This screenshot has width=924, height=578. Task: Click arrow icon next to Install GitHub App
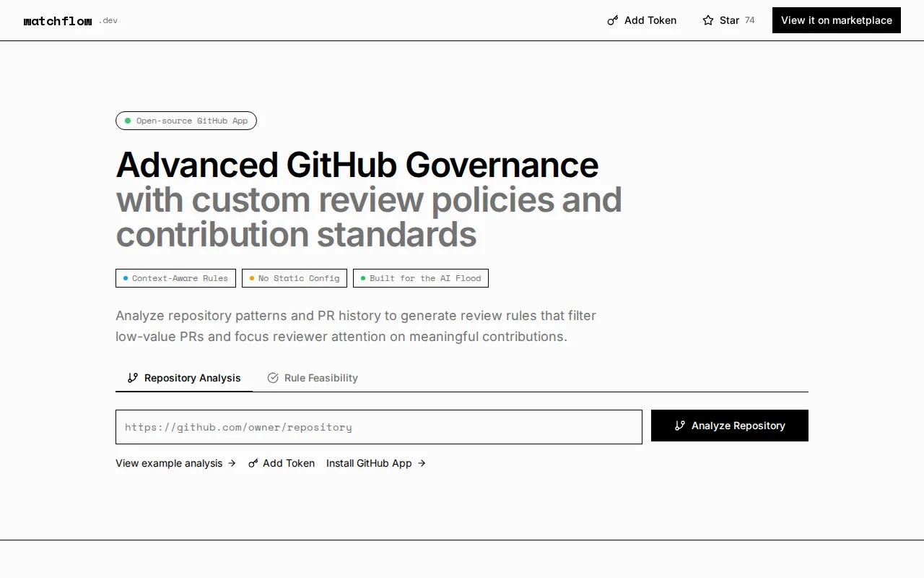422,463
